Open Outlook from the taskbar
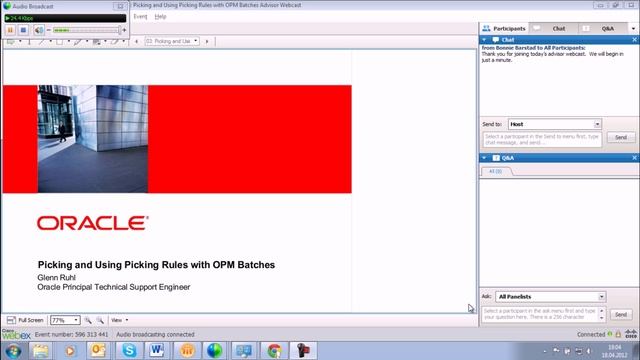Screen dimensions: 640x360 pyautogui.click(x=98, y=351)
